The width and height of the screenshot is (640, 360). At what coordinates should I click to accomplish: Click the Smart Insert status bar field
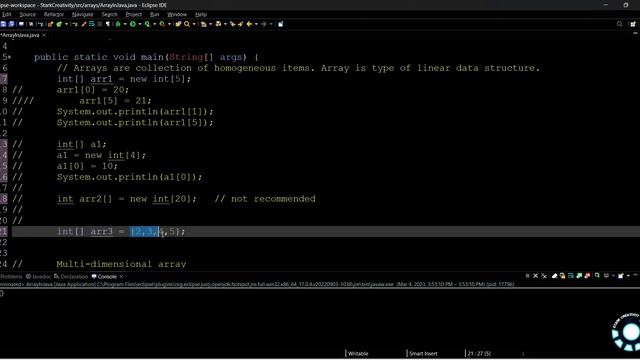[423, 353]
